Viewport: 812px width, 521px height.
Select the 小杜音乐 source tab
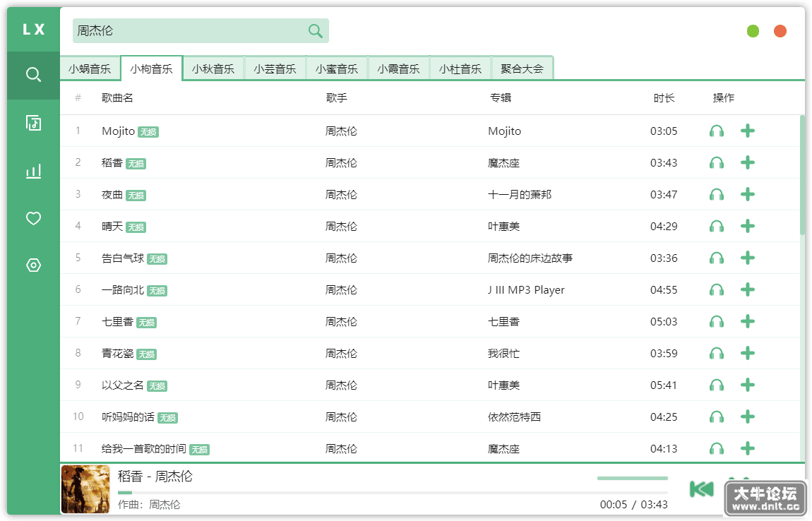[x=460, y=69]
